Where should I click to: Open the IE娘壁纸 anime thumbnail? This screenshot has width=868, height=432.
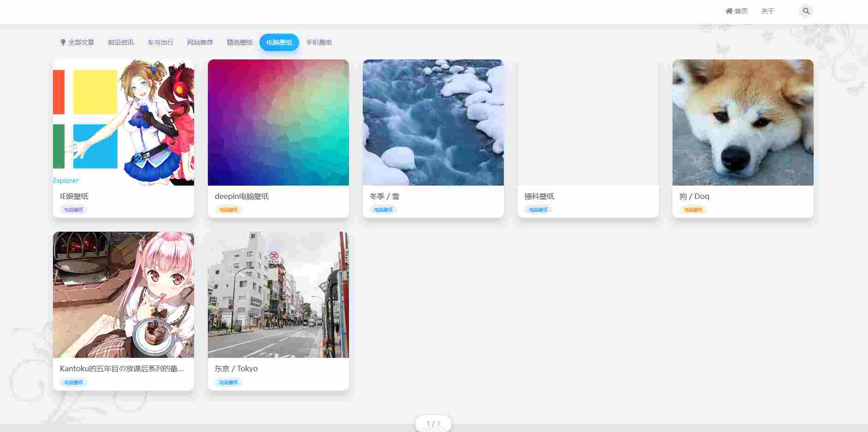124,123
